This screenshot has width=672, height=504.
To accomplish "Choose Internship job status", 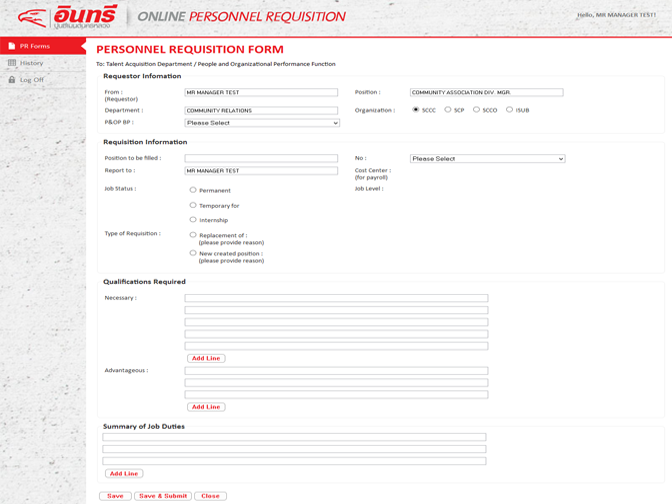I will [x=193, y=219].
